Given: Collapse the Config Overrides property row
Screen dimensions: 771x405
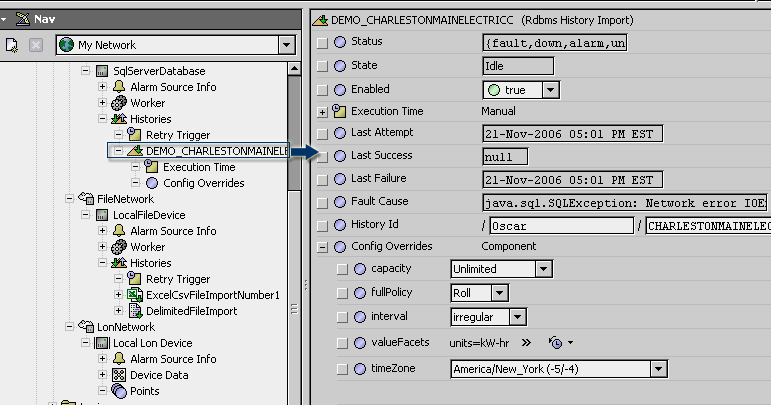Looking at the screenshot, I should (x=322, y=246).
